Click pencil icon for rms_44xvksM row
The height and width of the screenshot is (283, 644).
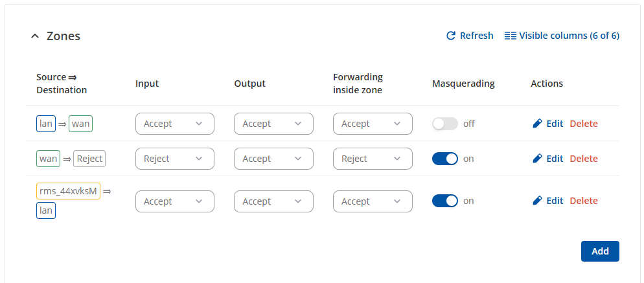click(x=537, y=201)
